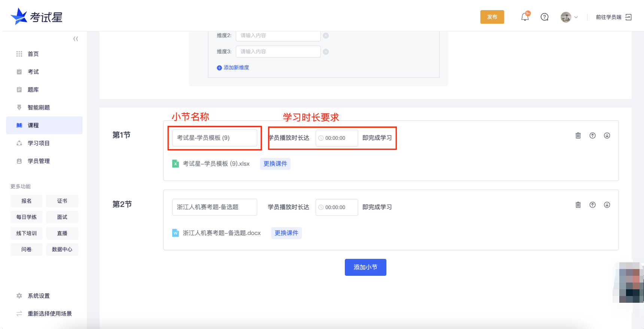
Task: Open section 2 playback time picker
Action: point(336,207)
